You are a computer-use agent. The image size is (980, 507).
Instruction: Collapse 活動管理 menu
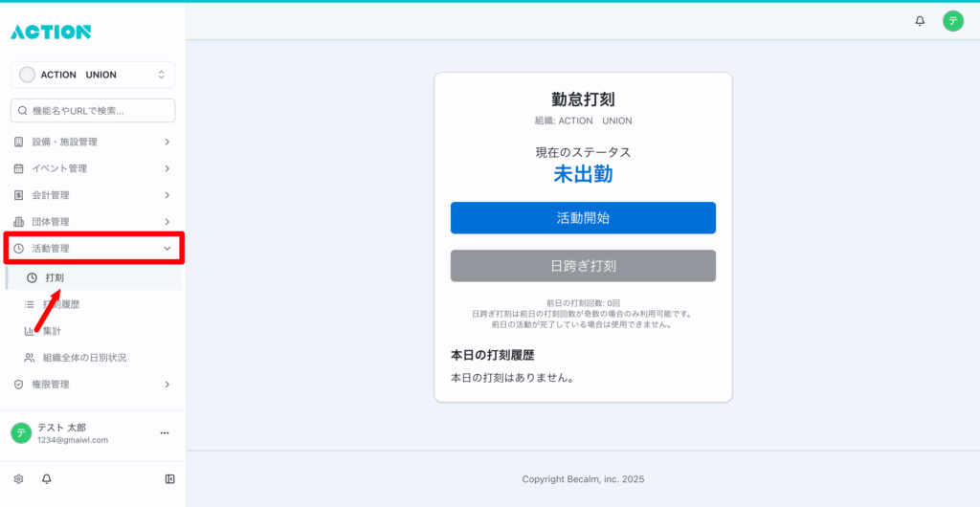coord(93,249)
